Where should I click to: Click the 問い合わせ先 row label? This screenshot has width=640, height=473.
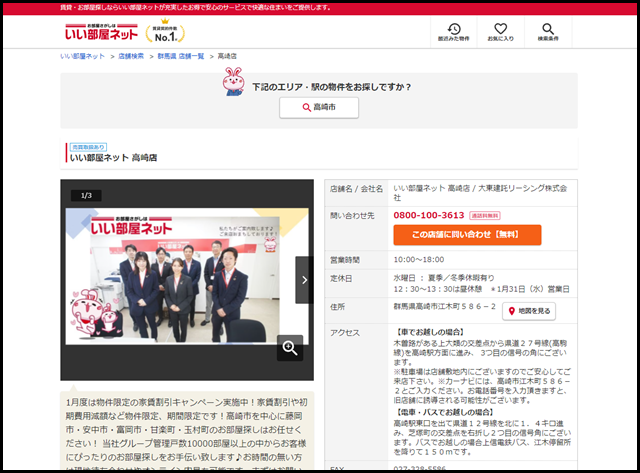click(x=352, y=215)
